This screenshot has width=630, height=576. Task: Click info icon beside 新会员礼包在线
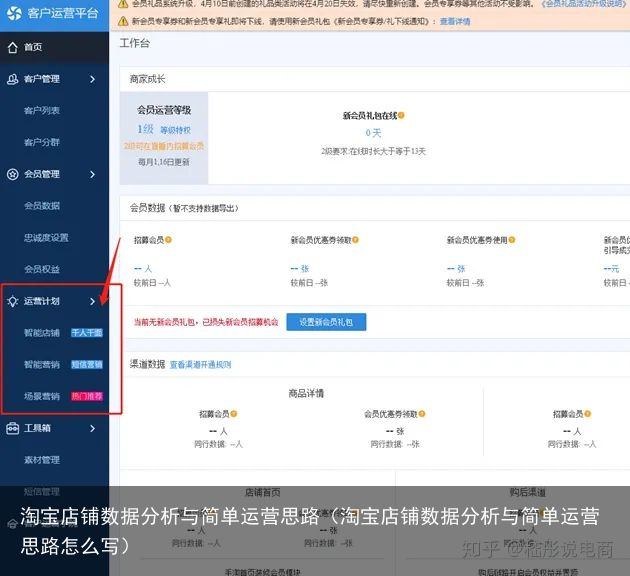pos(401,115)
